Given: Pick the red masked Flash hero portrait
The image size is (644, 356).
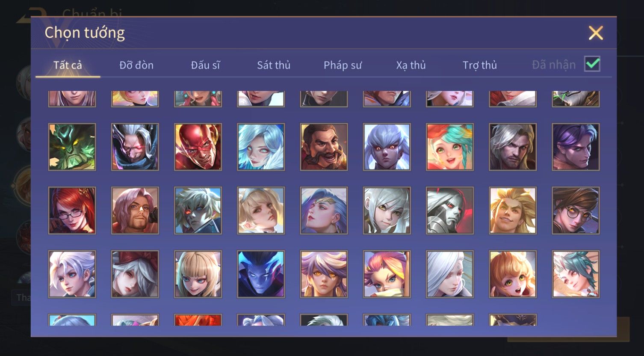Looking at the screenshot, I should click(198, 147).
